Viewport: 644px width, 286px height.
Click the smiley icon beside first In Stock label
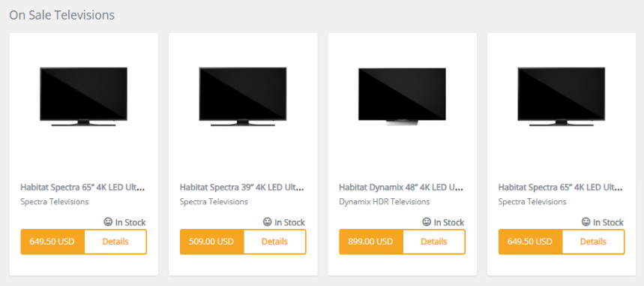(x=108, y=222)
